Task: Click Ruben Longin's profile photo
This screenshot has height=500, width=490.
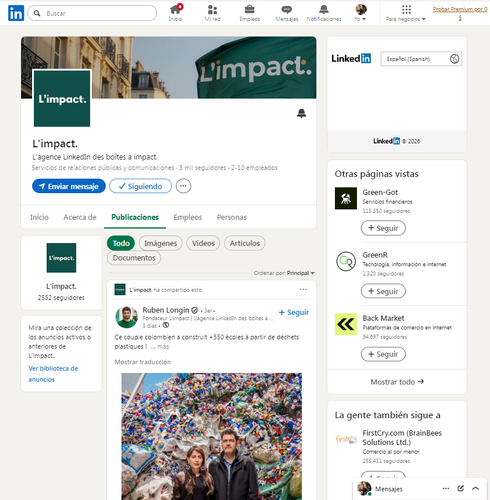Action: click(126, 317)
